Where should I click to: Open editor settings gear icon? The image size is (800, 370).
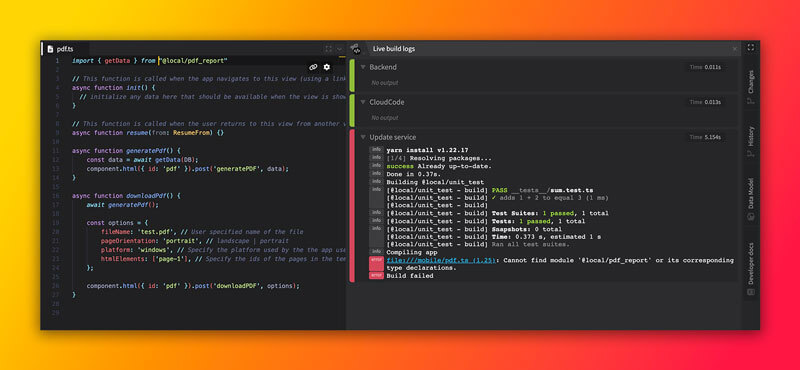point(327,67)
